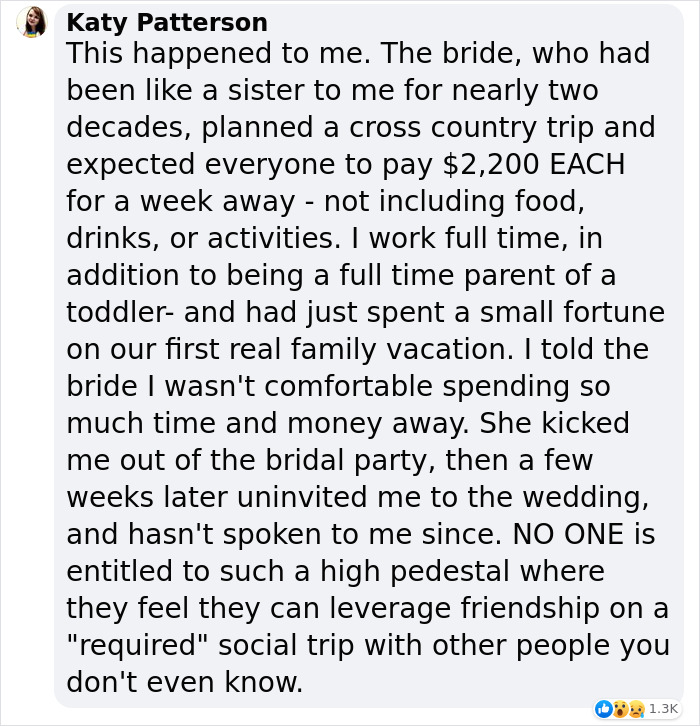Click the Wow surprised-face reaction icon
This screenshot has height=726, width=700.
point(619,709)
